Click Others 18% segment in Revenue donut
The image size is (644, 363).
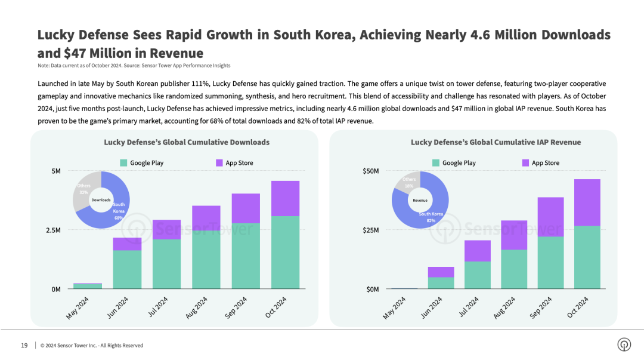409,183
